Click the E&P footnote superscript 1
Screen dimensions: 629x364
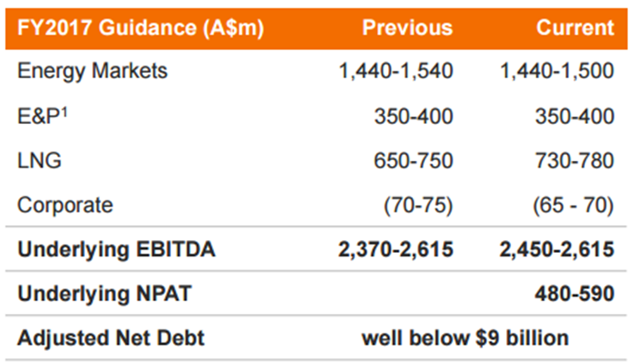[x=65, y=112]
